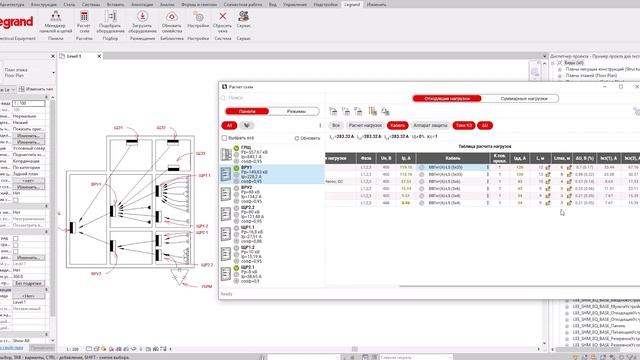This screenshot has height=360, width=640.
Task: Click fifth toolbar icon in Расчет схем window
Action: [x=385, y=111]
